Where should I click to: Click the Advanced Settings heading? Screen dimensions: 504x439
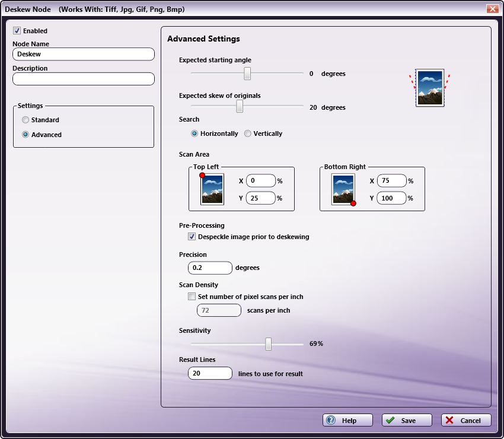pyautogui.click(x=203, y=39)
